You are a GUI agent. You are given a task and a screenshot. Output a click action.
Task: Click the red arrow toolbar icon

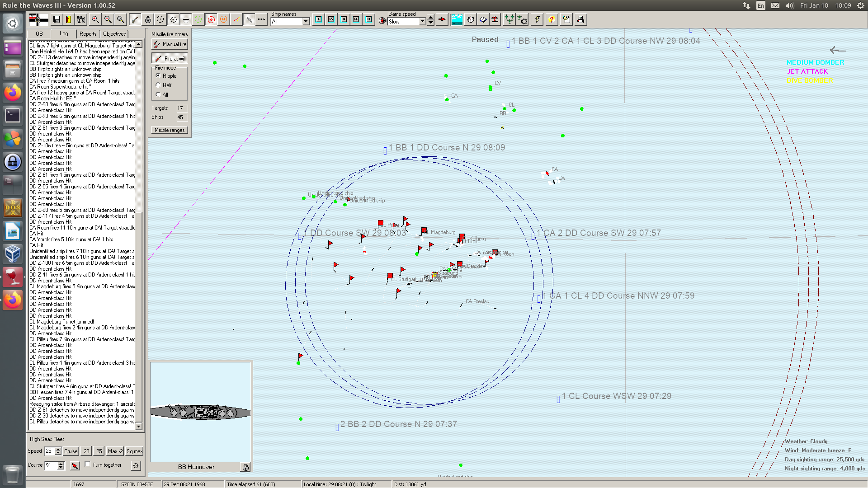click(442, 19)
